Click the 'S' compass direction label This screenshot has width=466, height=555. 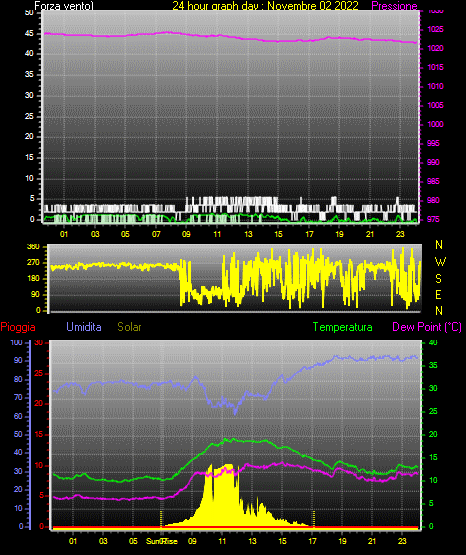tap(438, 279)
